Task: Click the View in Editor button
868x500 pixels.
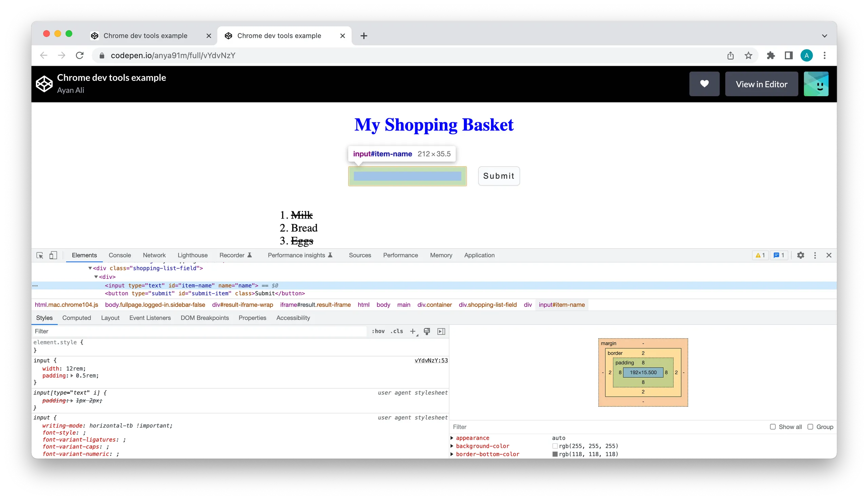Action: pyautogui.click(x=761, y=84)
